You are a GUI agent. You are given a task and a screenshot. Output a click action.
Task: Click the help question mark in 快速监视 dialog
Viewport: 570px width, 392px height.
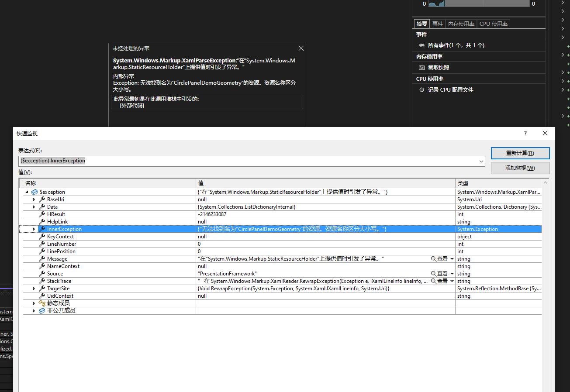pyautogui.click(x=525, y=133)
